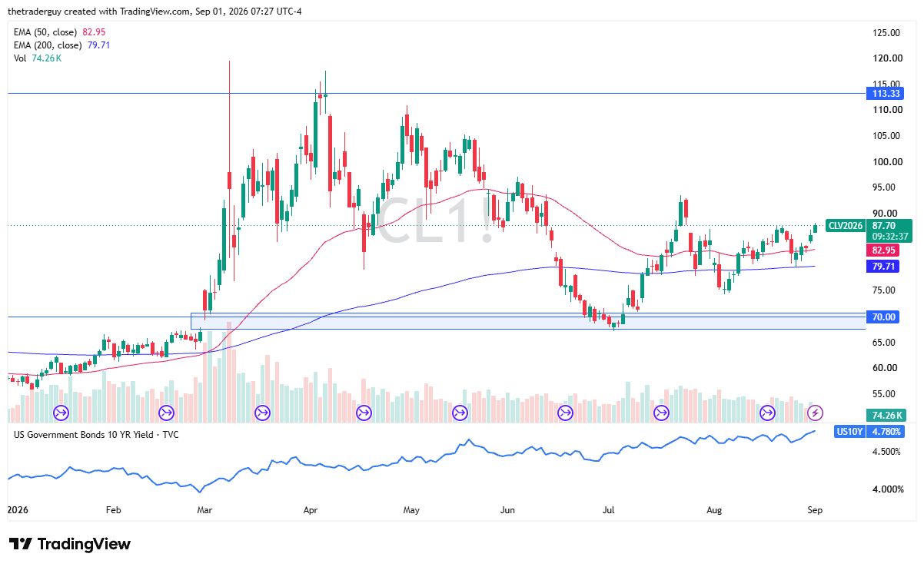Select the EMA (200, close) legend
This screenshot has height=567, width=924.
pos(62,45)
